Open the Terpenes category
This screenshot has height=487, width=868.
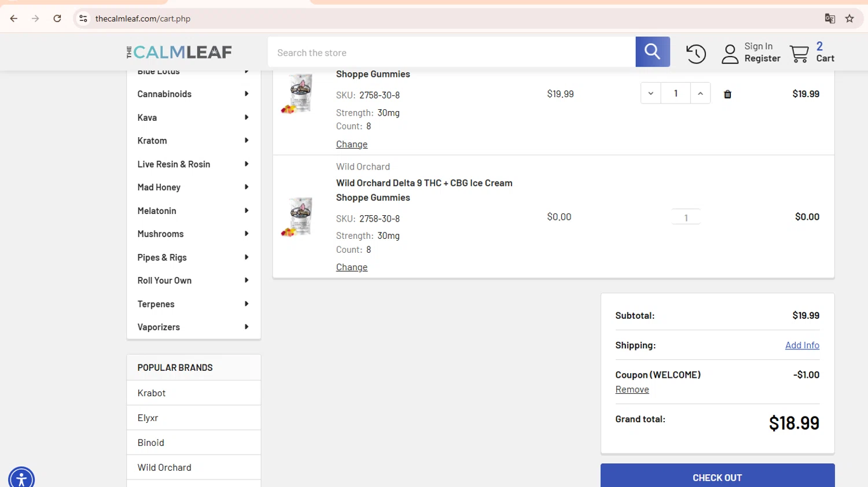click(156, 304)
